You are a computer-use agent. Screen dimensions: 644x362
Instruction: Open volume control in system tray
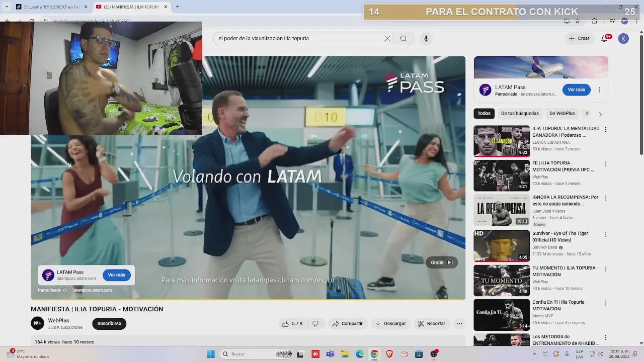point(600,354)
